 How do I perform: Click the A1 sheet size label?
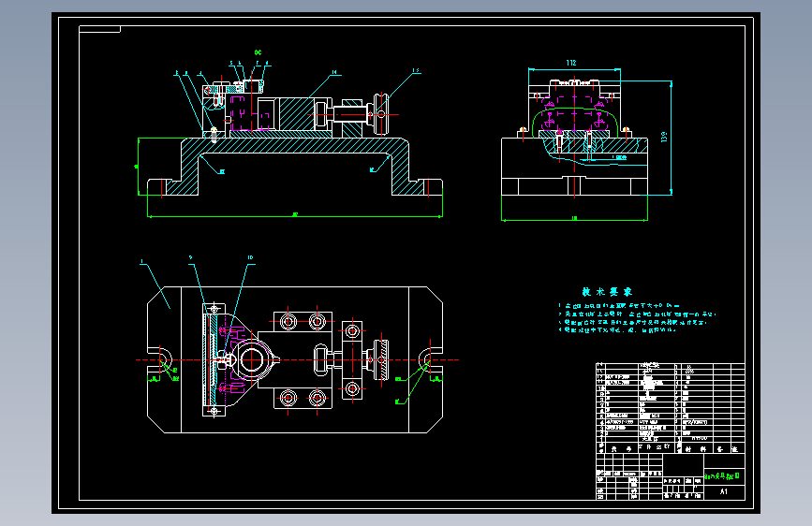tap(723, 491)
